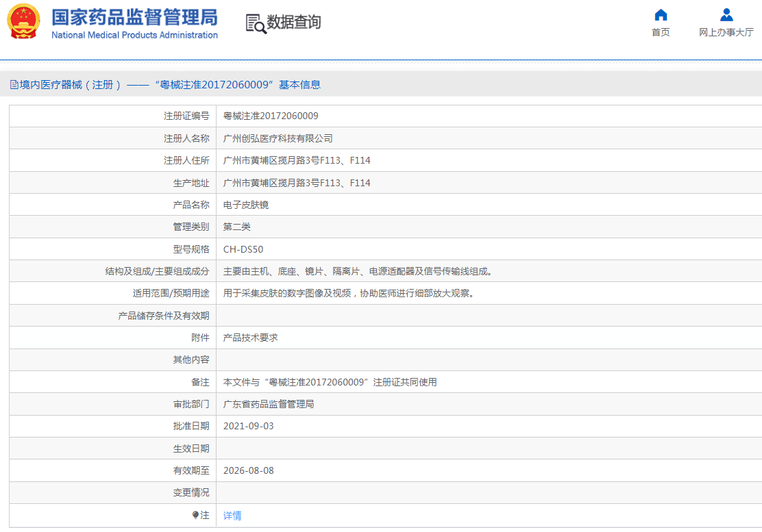
Task: Click the document icon before 境内医疗器械
Action: point(14,85)
